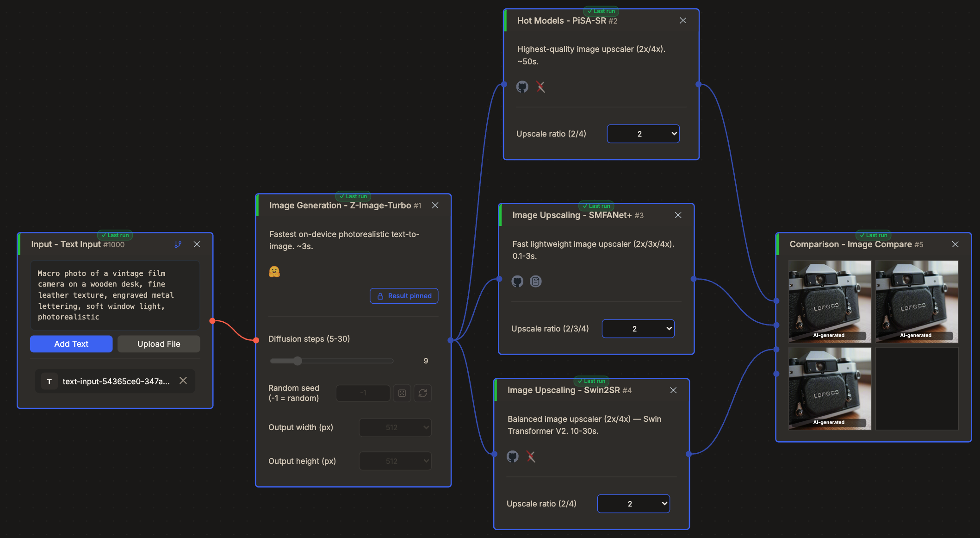This screenshot has height=538, width=980.
Task: Click the branch icon in Text Input node
Action: click(178, 244)
